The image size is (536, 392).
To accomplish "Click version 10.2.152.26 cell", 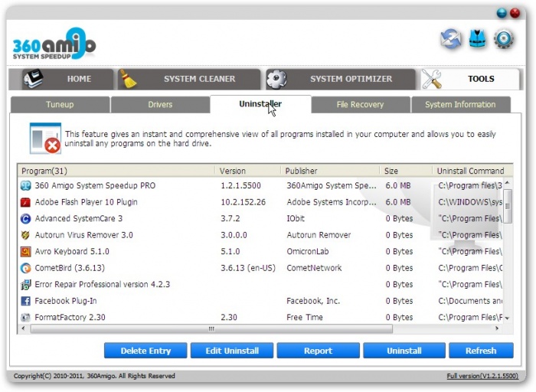I will click(243, 202).
